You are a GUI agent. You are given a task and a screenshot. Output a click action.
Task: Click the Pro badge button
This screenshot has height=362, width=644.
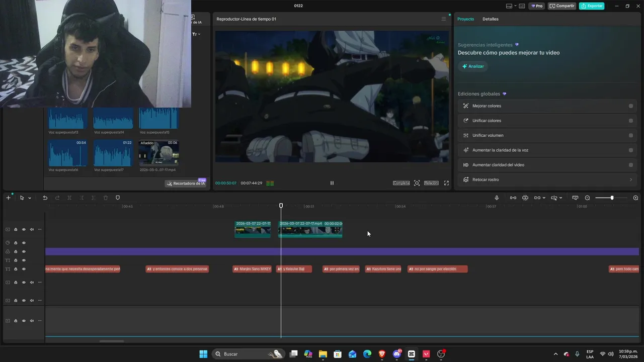pyautogui.click(x=537, y=6)
